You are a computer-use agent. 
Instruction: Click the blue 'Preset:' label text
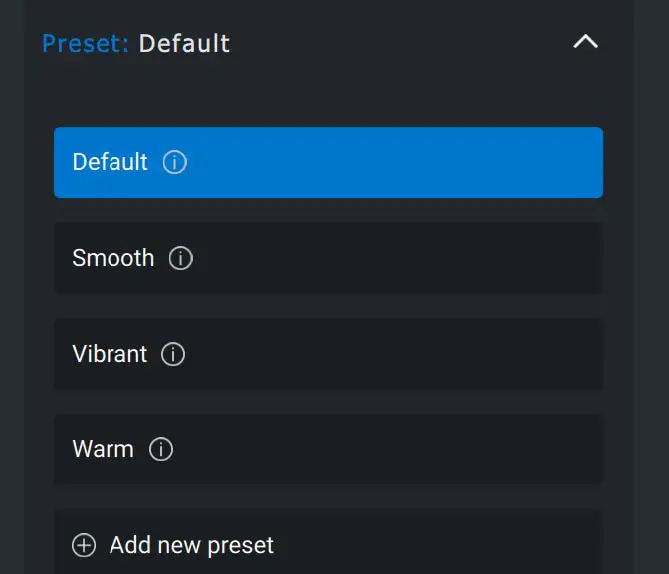[85, 44]
